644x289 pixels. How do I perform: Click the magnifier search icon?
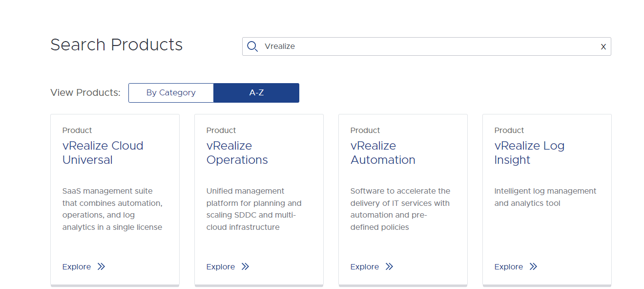tap(252, 46)
